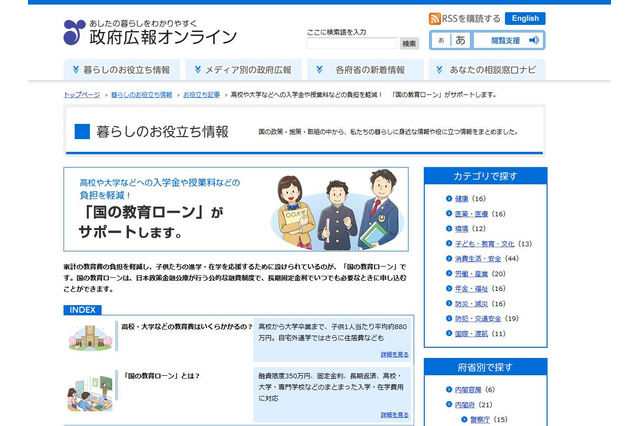Click arrow bullet beside 環境
Viewport: 640px width, 426px height.
click(449, 229)
